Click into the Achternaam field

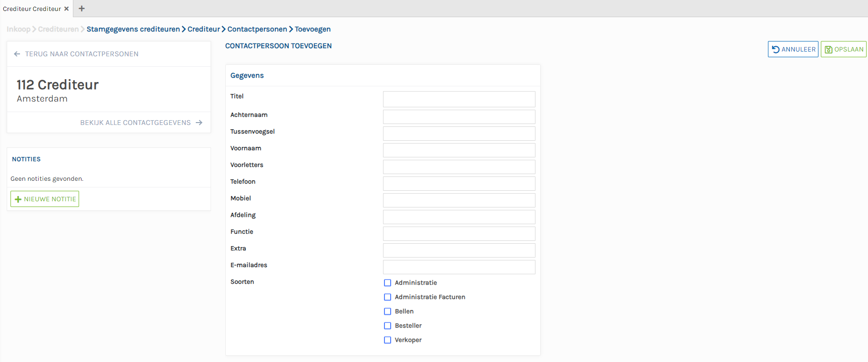[x=459, y=117]
